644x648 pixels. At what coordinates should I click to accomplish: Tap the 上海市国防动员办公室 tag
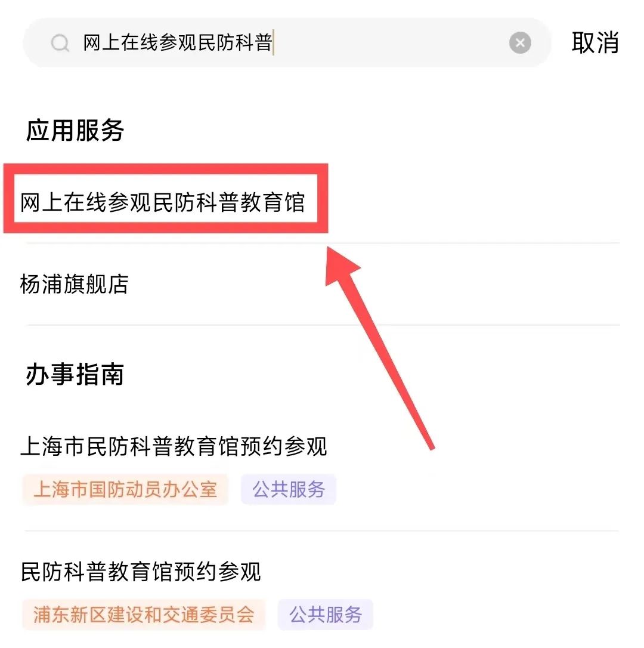point(125,490)
